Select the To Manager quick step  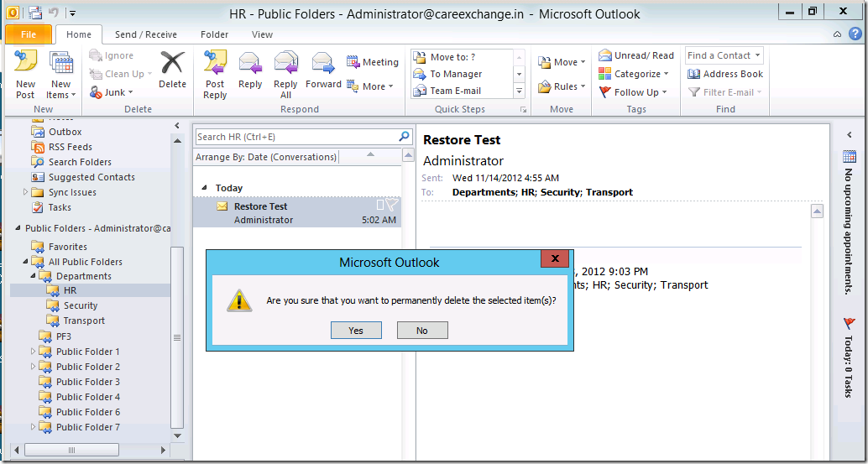click(x=463, y=74)
